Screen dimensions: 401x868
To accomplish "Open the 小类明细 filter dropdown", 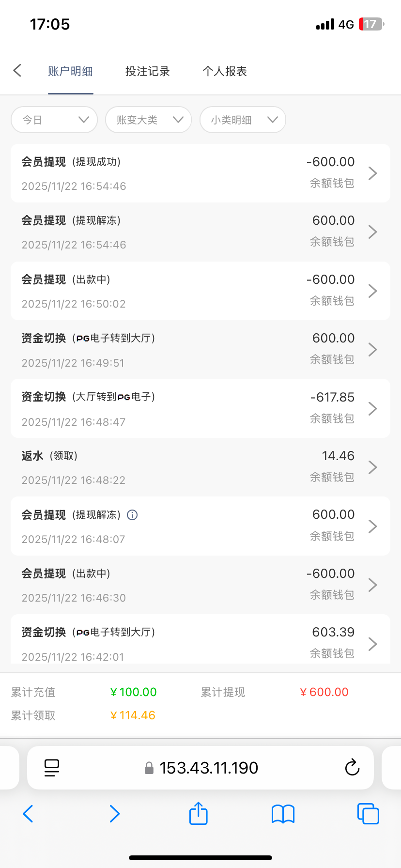I will (x=243, y=120).
